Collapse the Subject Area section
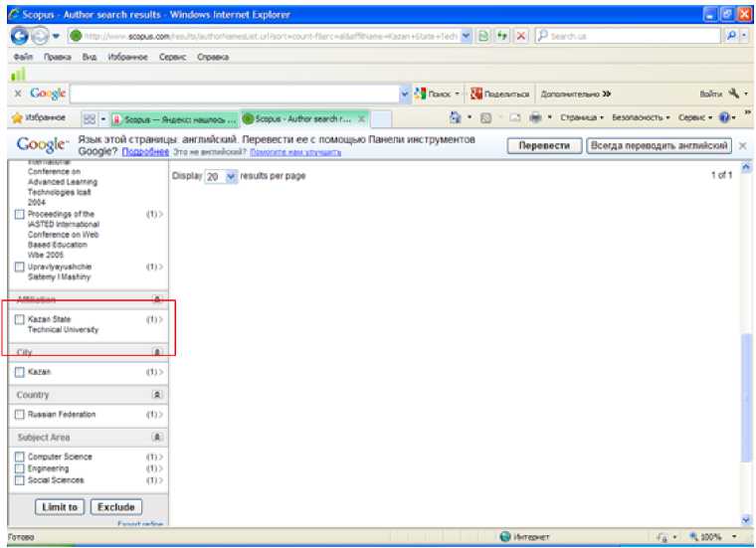The height and width of the screenshot is (548, 756). (x=157, y=438)
